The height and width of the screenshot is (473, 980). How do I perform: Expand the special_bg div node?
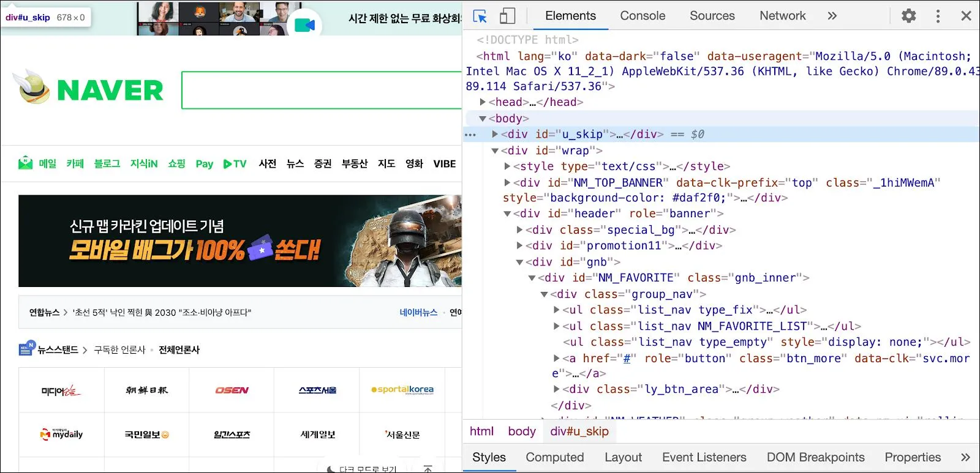(x=519, y=230)
